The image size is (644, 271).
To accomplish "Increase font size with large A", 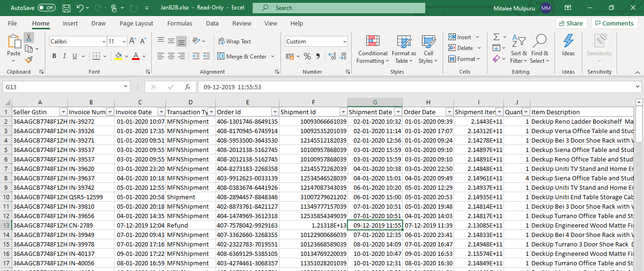I will (x=132, y=42).
